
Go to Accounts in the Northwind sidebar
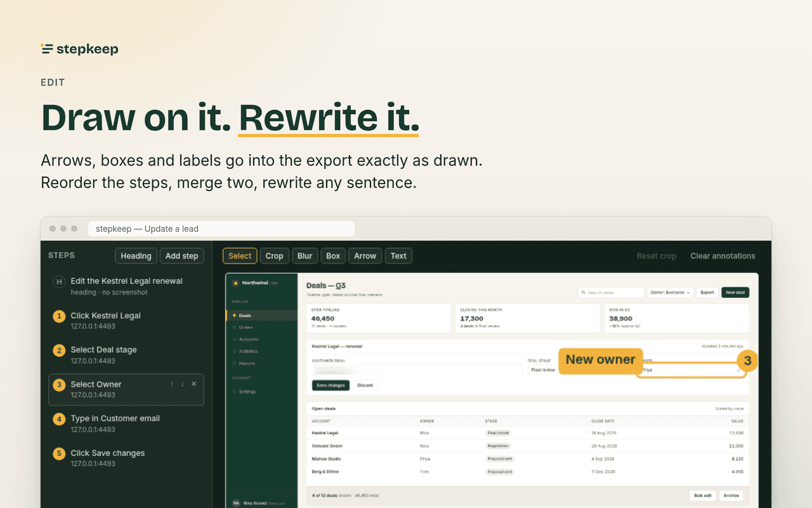(x=261, y=339)
